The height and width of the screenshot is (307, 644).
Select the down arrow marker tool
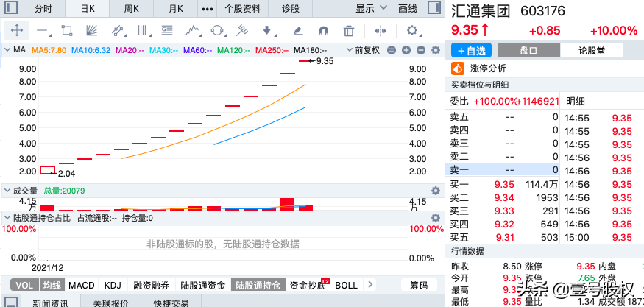(x=266, y=30)
